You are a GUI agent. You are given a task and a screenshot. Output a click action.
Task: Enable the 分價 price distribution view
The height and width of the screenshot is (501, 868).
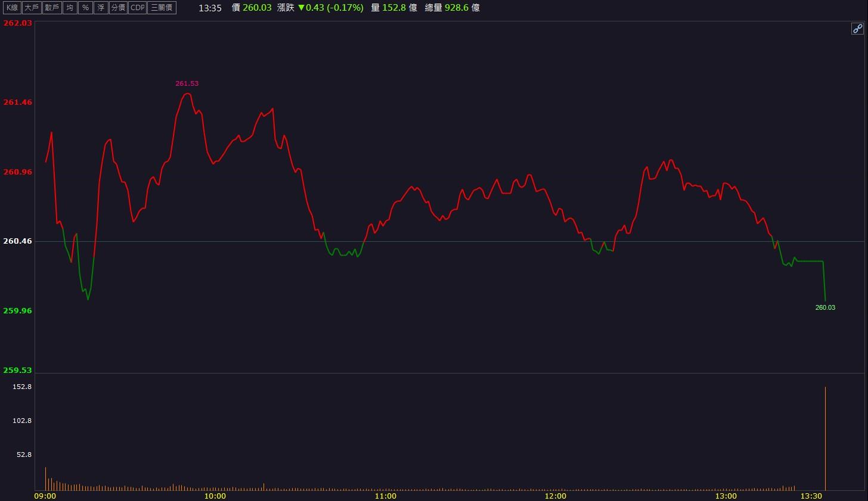118,8
